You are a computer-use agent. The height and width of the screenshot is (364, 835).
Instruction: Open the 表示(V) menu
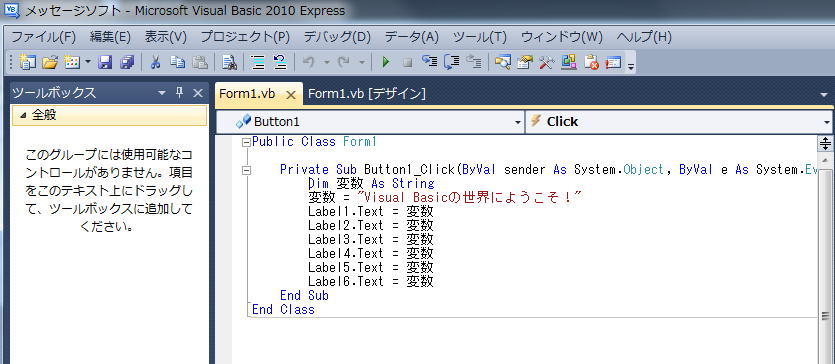(x=165, y=37)
